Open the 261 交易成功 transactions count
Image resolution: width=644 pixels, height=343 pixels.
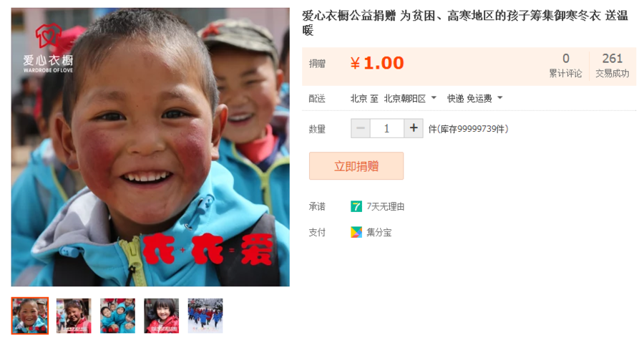coord(613,66)
